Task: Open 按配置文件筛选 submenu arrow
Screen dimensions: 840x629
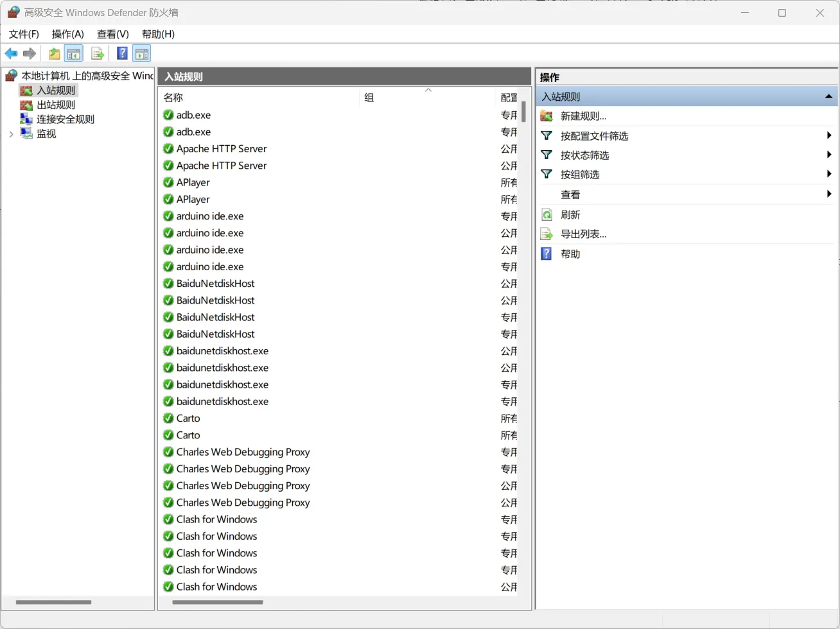Action: (x=829, y=135)
